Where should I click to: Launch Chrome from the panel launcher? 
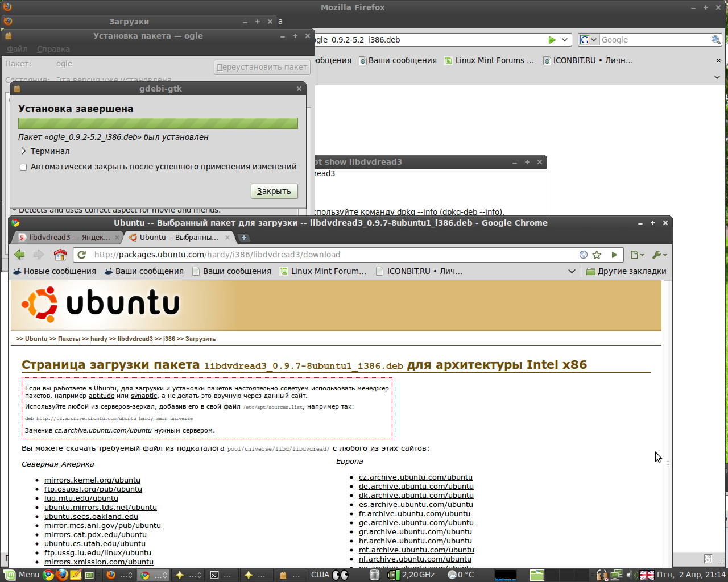48,575
